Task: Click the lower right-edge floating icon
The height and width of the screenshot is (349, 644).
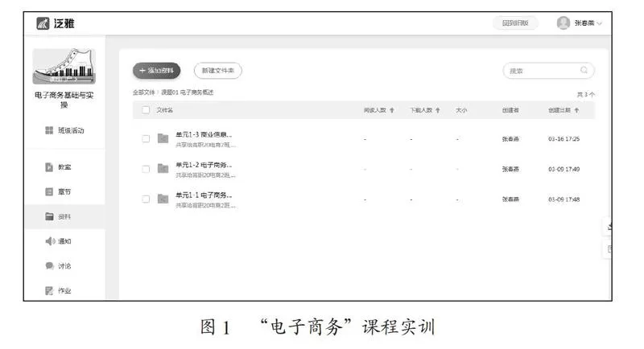Action: pyautogui.click(x=609, y=249)
